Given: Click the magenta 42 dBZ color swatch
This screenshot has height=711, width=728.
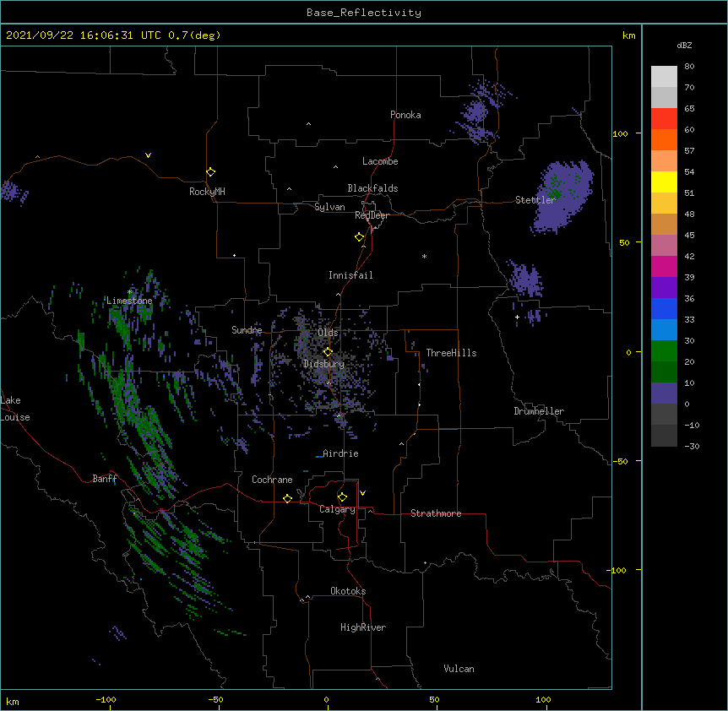Looking at the screenshot, I should (x=664, y=266).
